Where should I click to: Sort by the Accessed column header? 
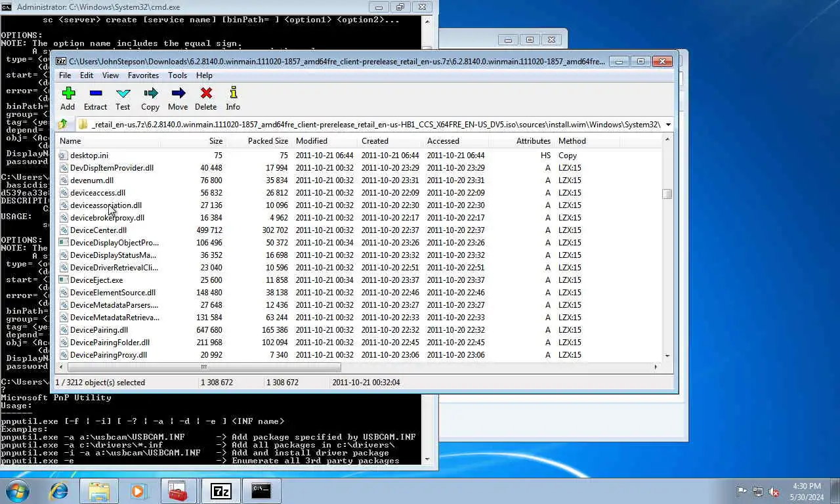[x=456, y=141]
